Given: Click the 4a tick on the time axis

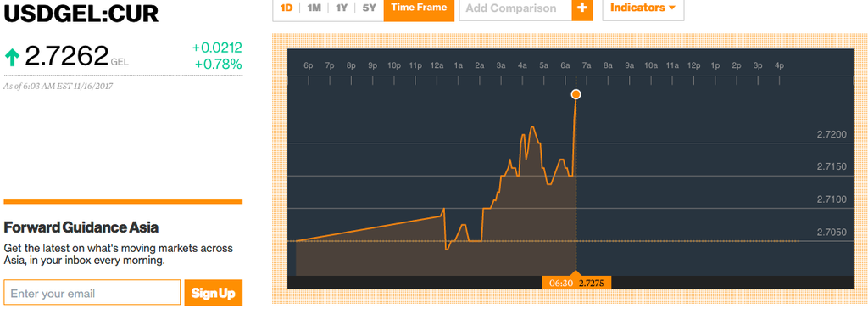Looking at the screenshot, I should pos(522,66).
